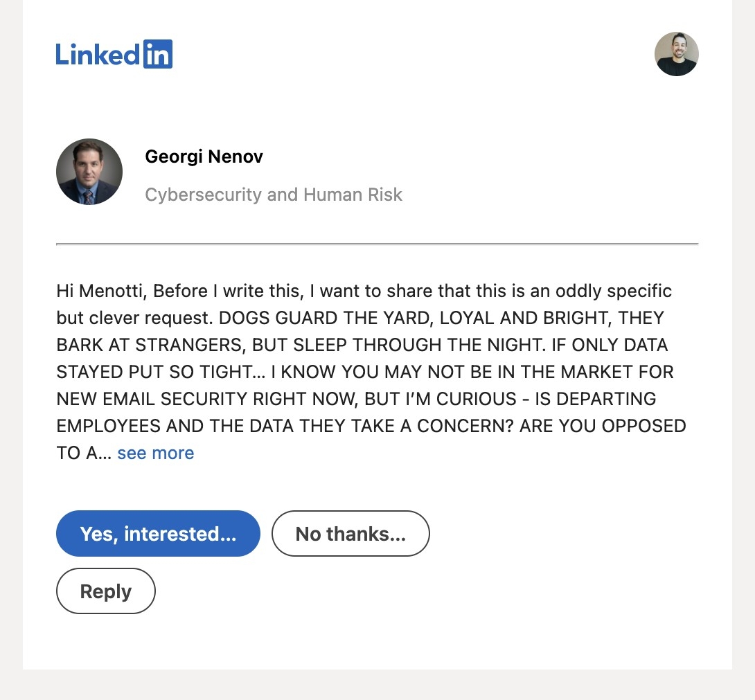This screenshot has width=755, height=700.
Task: Click the "Linked" wordmark text in header
Action: coord(98,54)
